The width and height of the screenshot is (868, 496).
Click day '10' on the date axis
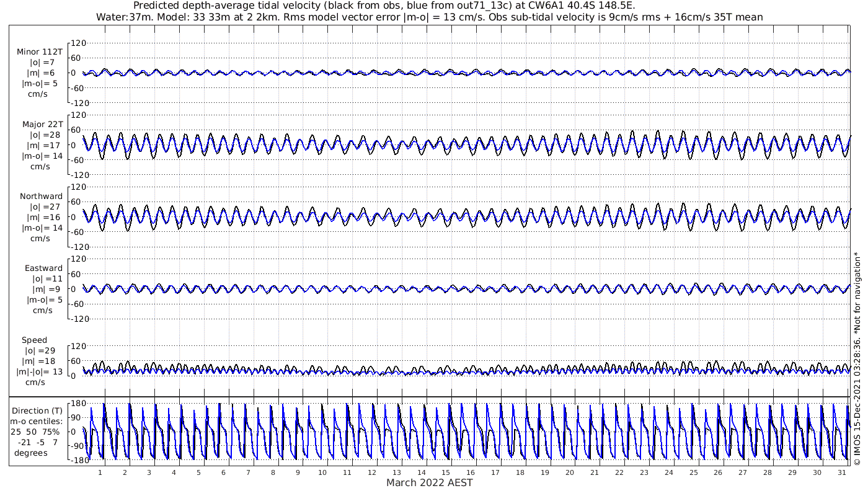[x=322, y=472]
